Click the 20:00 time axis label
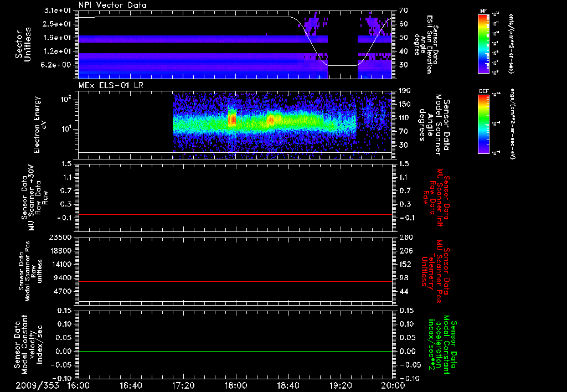 (x=393, y=385)
